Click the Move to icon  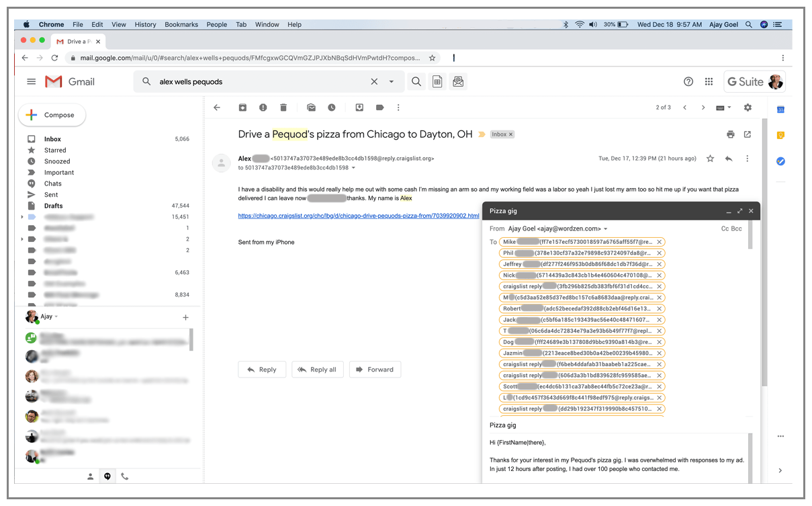(x=359, y=108)
